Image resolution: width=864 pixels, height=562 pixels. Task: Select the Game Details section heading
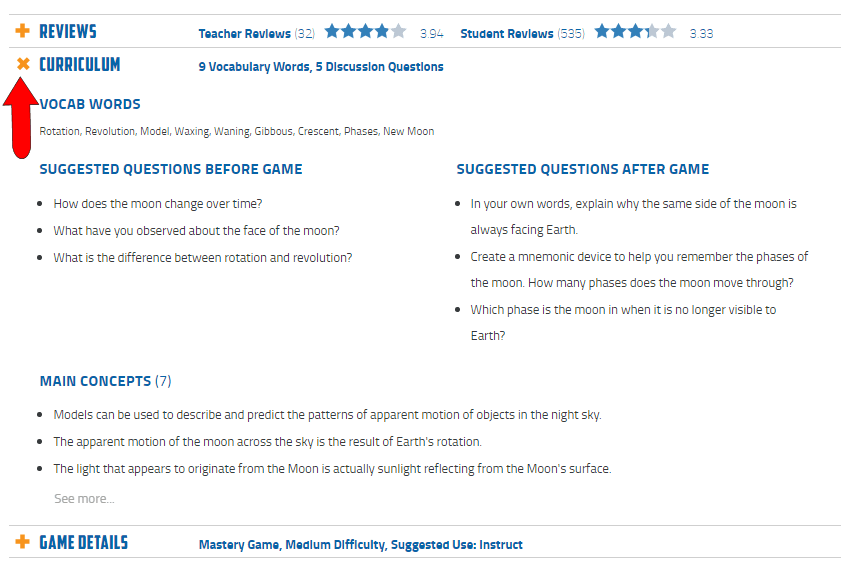[x=84, y=543]
